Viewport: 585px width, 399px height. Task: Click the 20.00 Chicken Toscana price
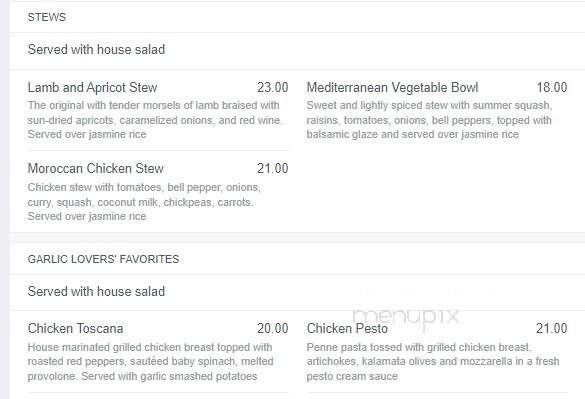coord(272,329)
